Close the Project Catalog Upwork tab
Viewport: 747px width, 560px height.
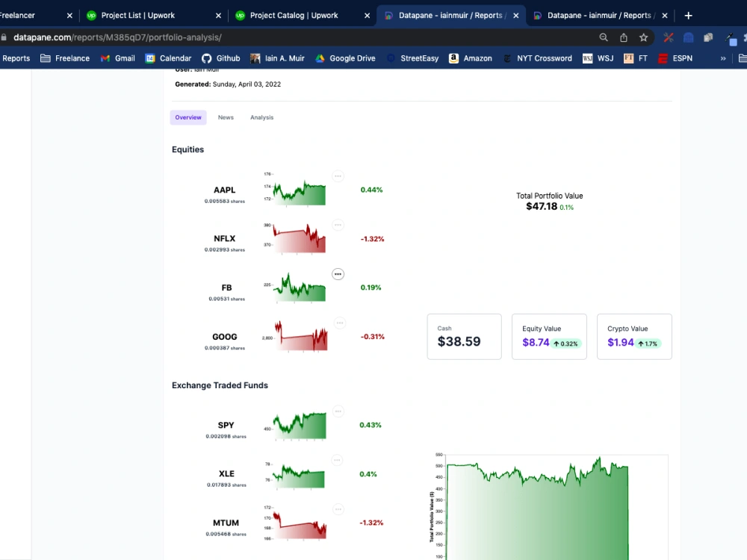[368, 16]
